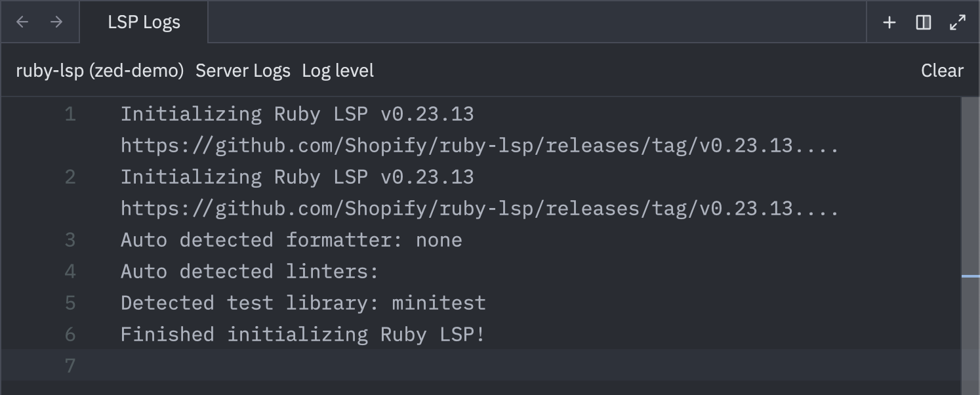Select the 'Auto detected formatter: none' log entry
The image size is (980, 395).
click(291, 239)
